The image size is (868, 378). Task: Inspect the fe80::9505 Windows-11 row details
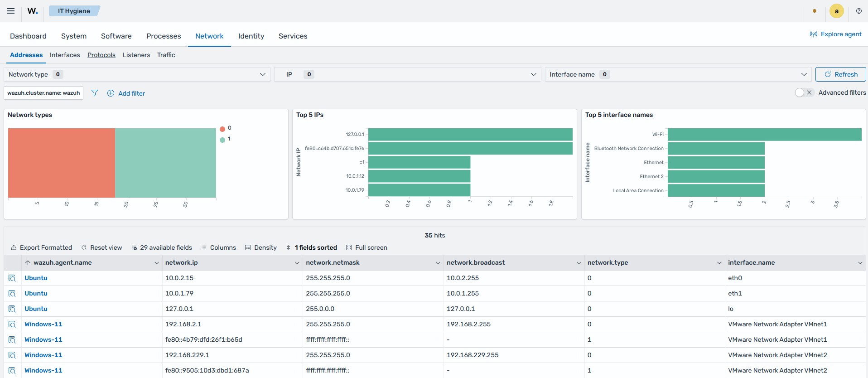[12, 371]
